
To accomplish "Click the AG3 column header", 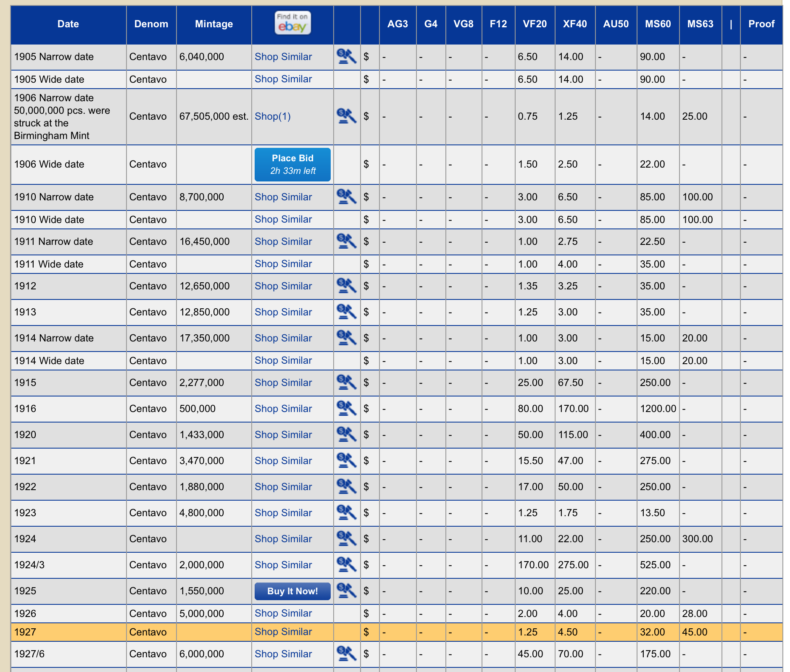I will (x=398, y=24).
